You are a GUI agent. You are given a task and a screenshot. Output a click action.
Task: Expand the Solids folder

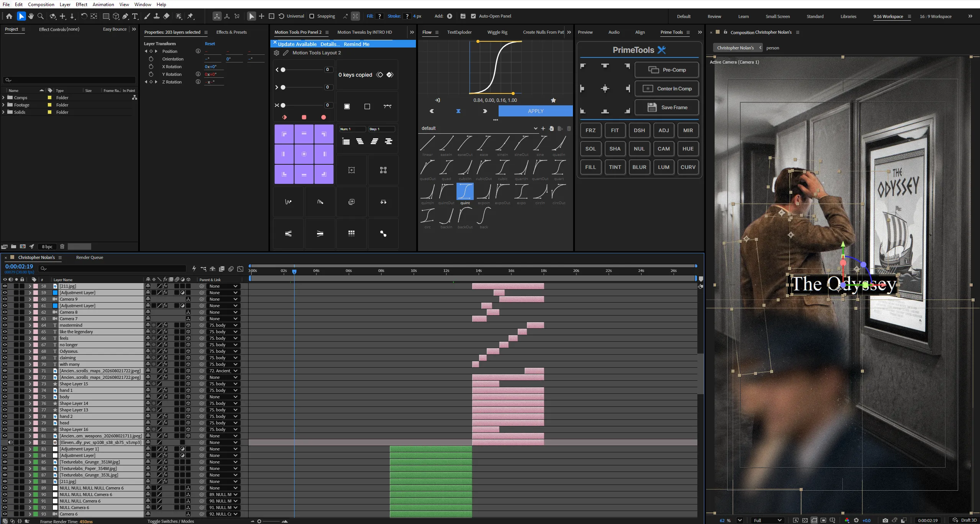click(x=3, y=112)
